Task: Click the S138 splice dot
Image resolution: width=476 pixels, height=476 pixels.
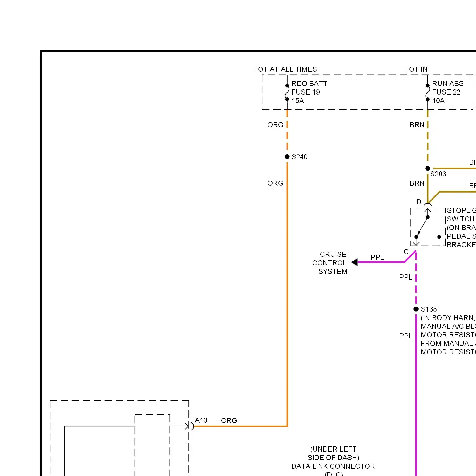Action: tap(416, 309)
